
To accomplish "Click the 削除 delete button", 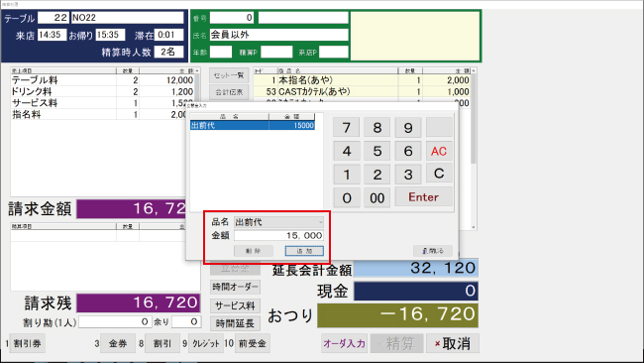I will click(x=254, y=251).
